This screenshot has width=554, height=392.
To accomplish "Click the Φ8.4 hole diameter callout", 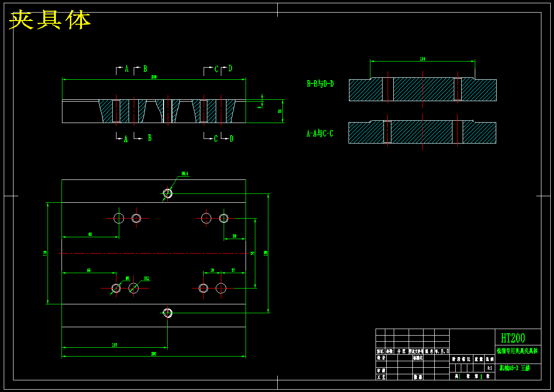I will [x=185, y=174].
